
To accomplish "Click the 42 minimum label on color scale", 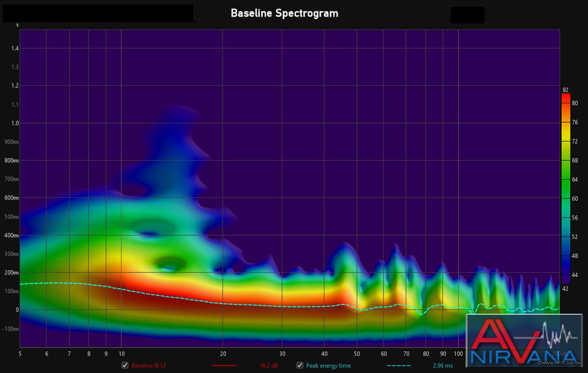I will tap(565, 289).
